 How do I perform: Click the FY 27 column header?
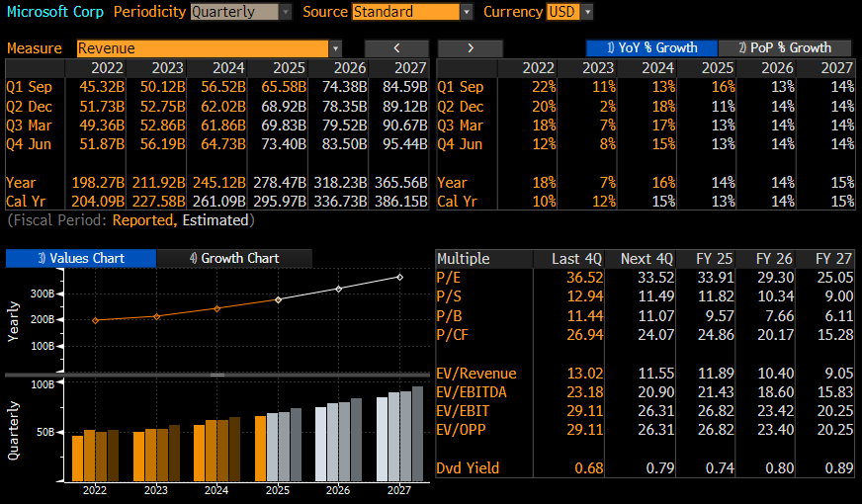point(831,258)
